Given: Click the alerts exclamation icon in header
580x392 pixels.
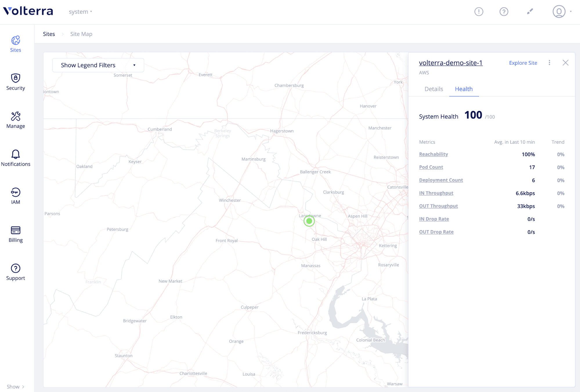Looking at the screenshot, I should coord(479,12).
